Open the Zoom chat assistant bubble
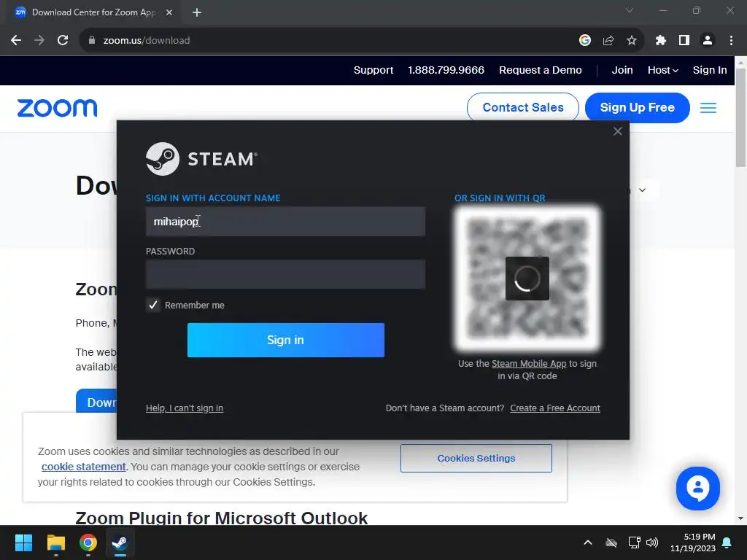The height and width of the screenshot is (560, 747). coord(698,489)
